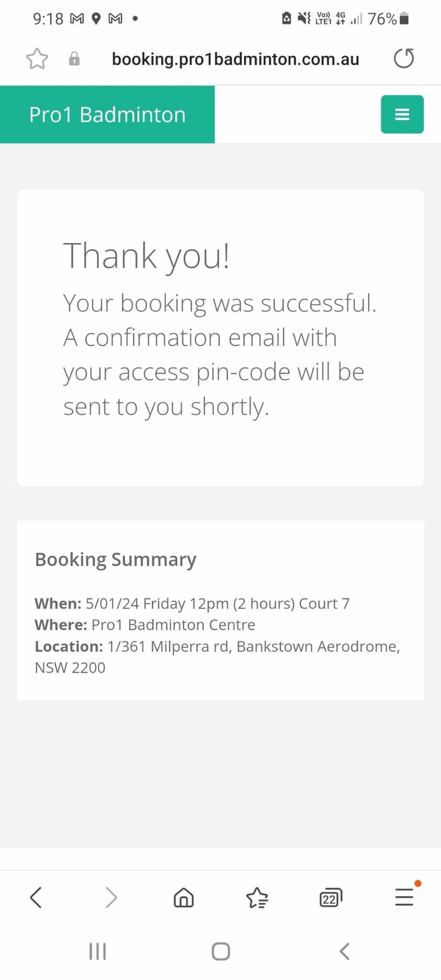Go back using browser back arrow
Screen dimensions: 441x980
(36, 897)
